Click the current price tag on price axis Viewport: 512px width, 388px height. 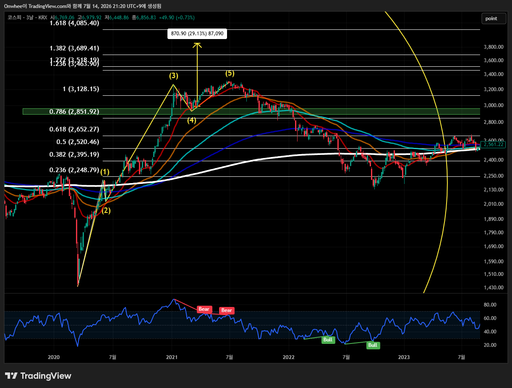click(x=494, y=145)
